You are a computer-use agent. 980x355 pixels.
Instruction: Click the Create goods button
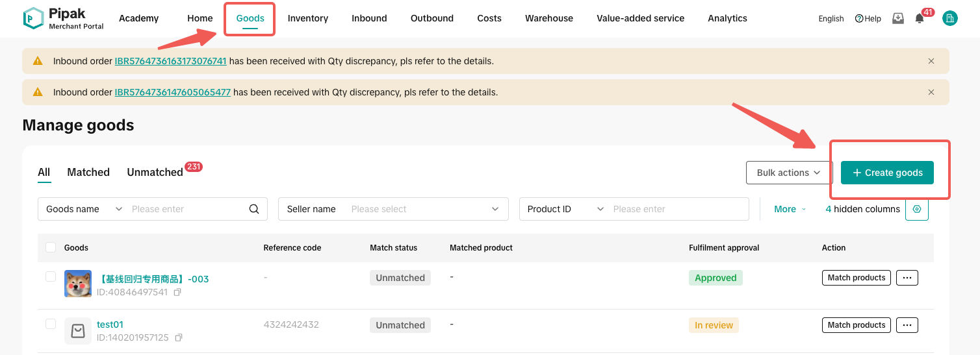click(x=887, y=173)
